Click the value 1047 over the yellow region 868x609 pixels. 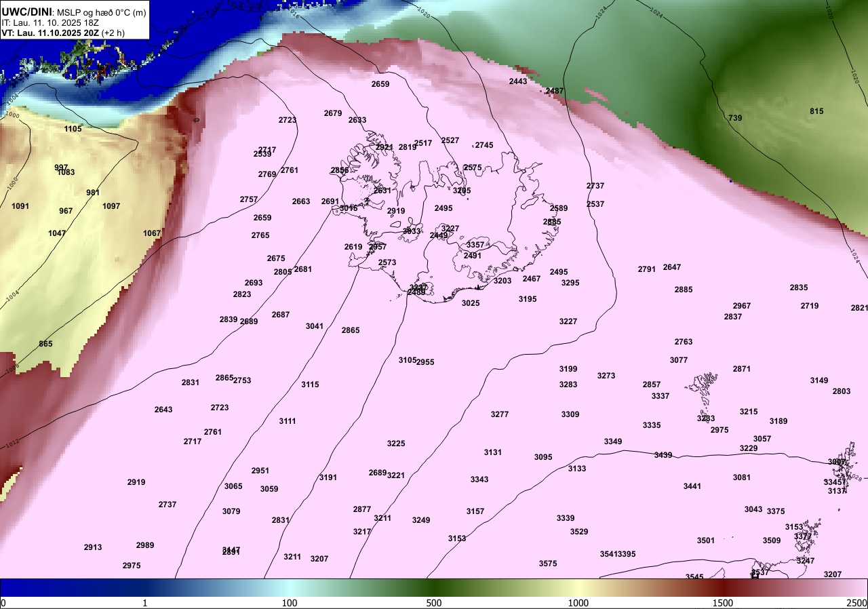57,233
